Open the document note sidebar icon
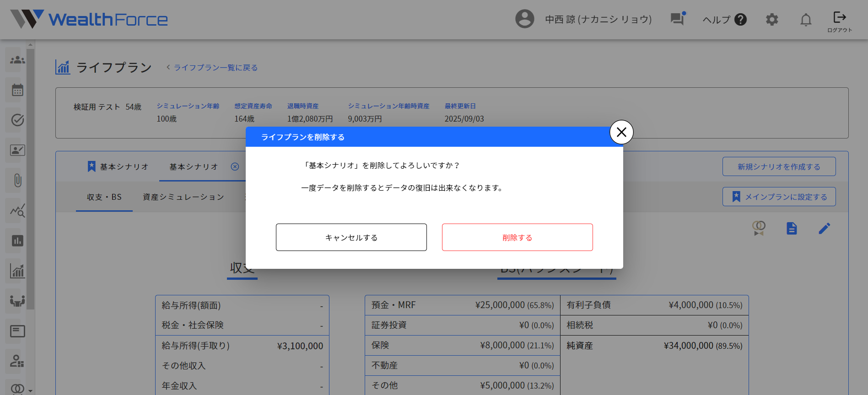 click(x=17, y=331)
